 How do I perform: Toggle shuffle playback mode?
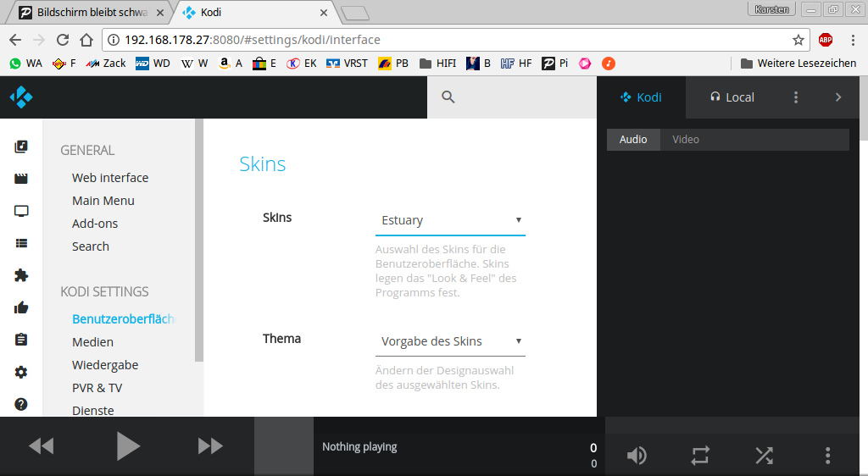pos(764,456)
